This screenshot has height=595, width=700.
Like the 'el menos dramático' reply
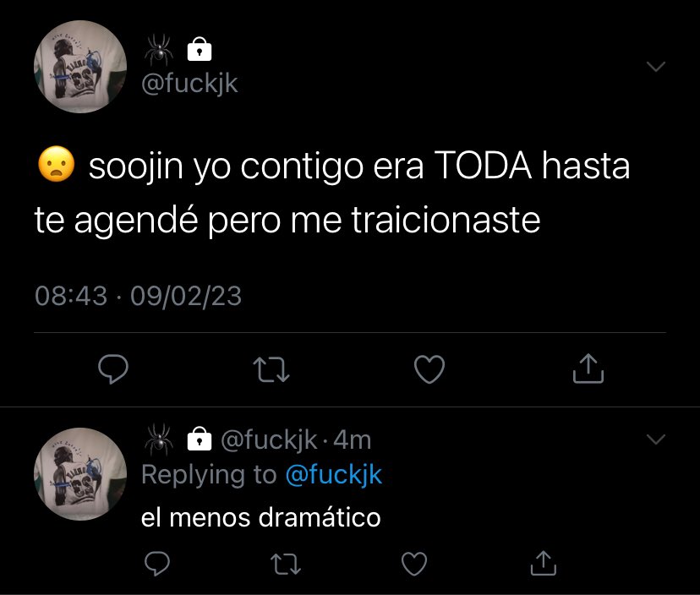[414, 564]
